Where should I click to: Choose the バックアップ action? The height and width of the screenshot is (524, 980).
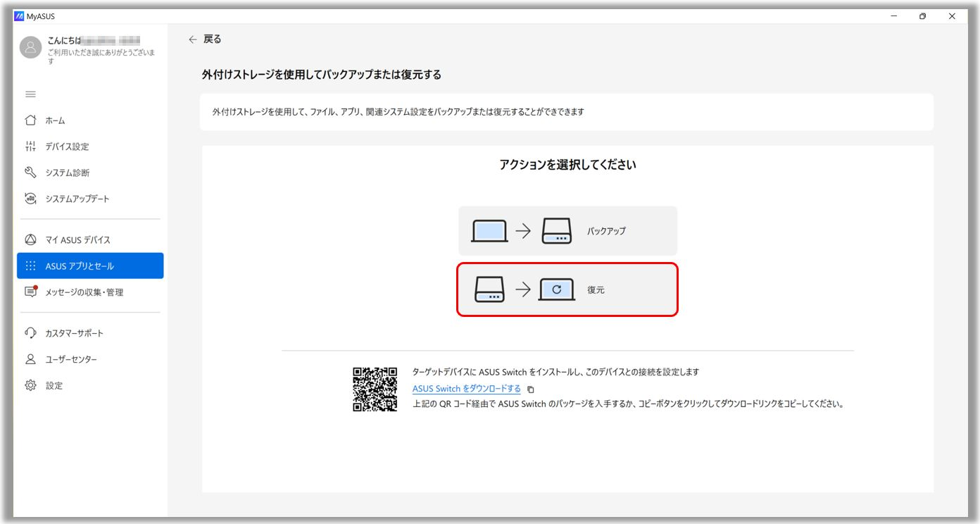coord(567,231)
